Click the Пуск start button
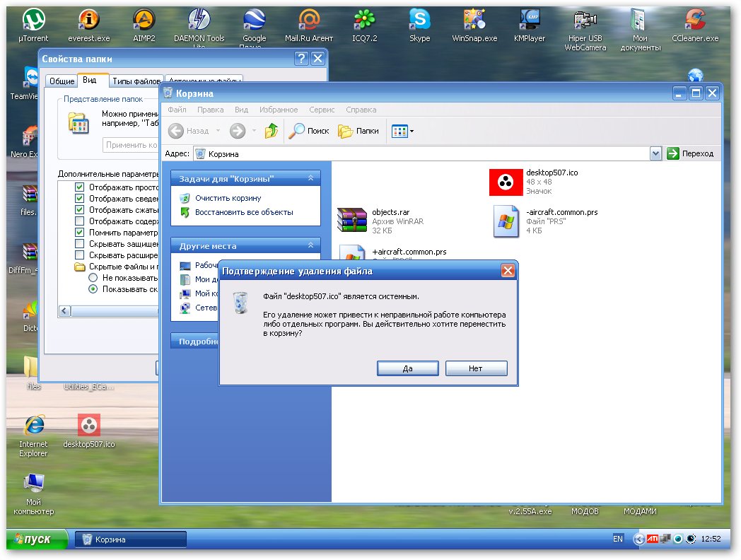The height and width of the screenshot is (560, 741). (37, 539)
